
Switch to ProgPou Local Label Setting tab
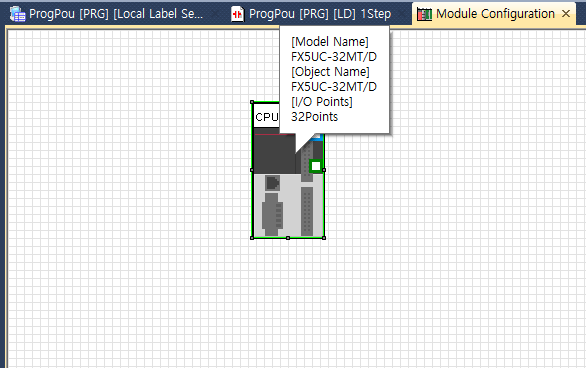107,14
